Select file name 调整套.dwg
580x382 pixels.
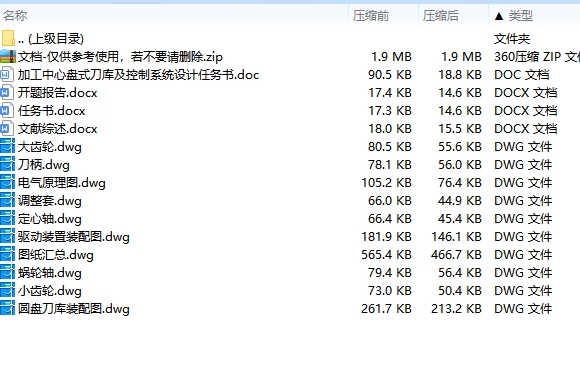click(x=50, y=201)
